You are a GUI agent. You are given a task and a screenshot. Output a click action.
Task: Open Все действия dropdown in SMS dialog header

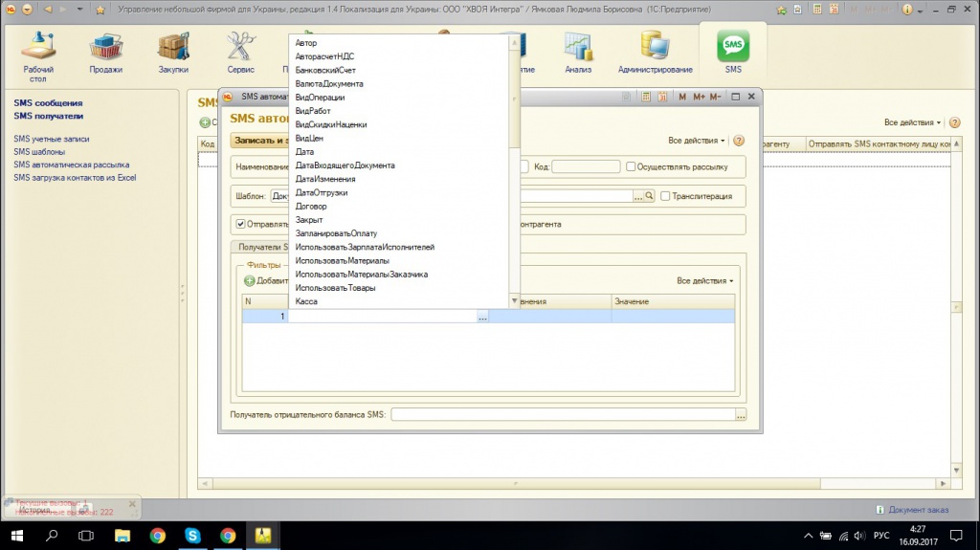(697, 141)
